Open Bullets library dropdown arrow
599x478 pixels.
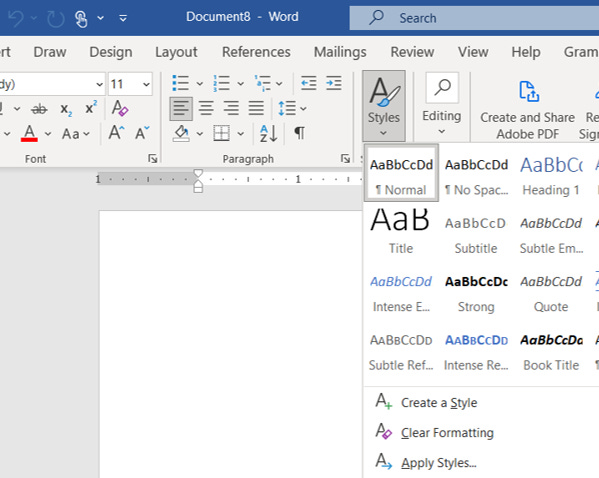pos(199,84)
